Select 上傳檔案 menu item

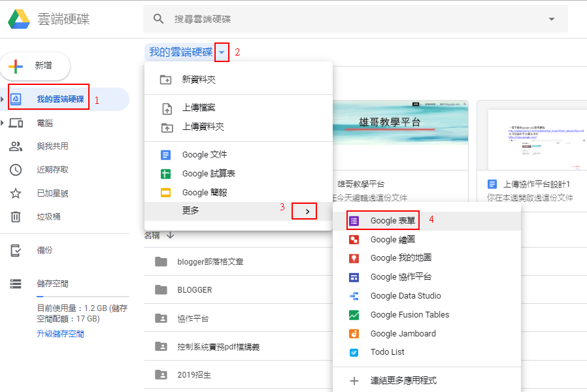pyautogui.click(x=239, y=108)
